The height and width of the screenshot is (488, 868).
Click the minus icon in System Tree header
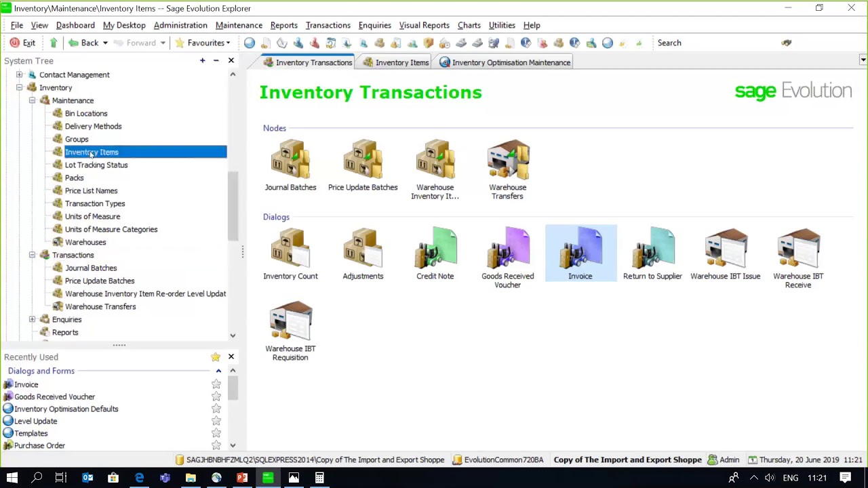coord(216,61)
